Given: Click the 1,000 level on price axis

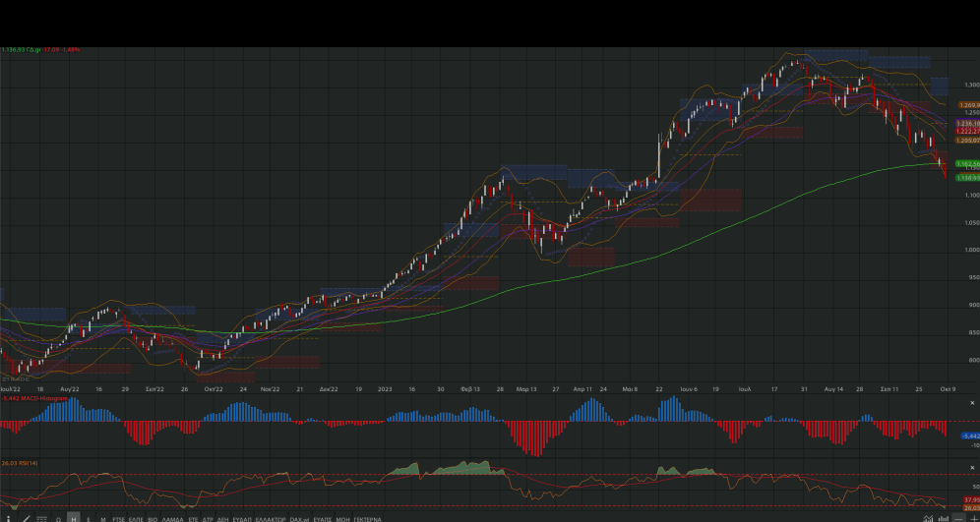Looking at the screenshot, I should pos(972,250).
